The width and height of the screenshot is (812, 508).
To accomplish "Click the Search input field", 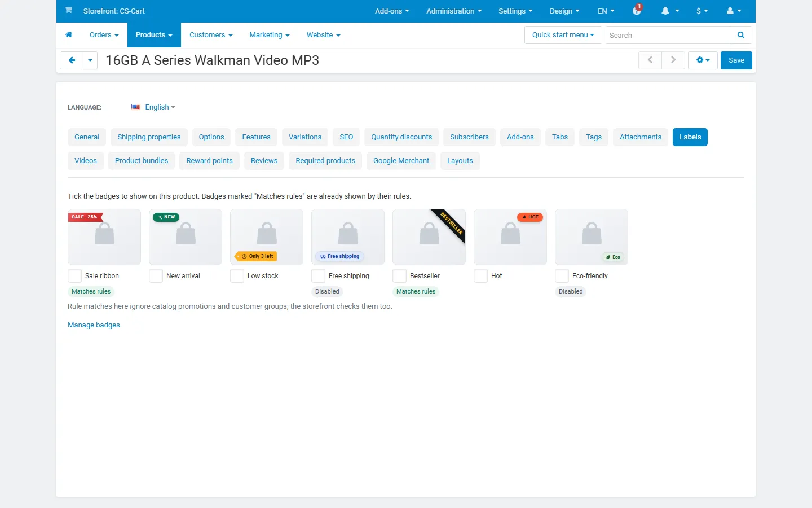I will point(668,35).
